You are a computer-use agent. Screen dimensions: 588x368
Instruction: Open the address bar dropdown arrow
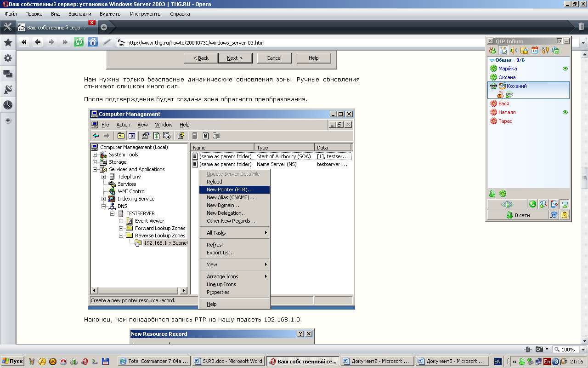(x=583, y=43)
